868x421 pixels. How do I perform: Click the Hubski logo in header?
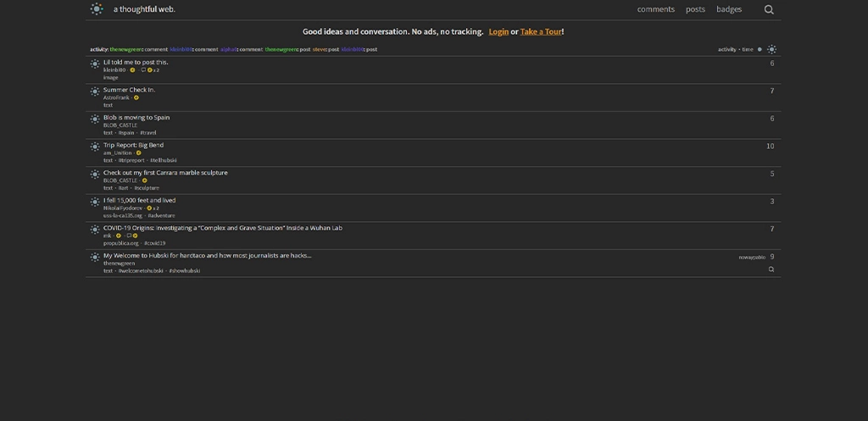pos(97,9)
